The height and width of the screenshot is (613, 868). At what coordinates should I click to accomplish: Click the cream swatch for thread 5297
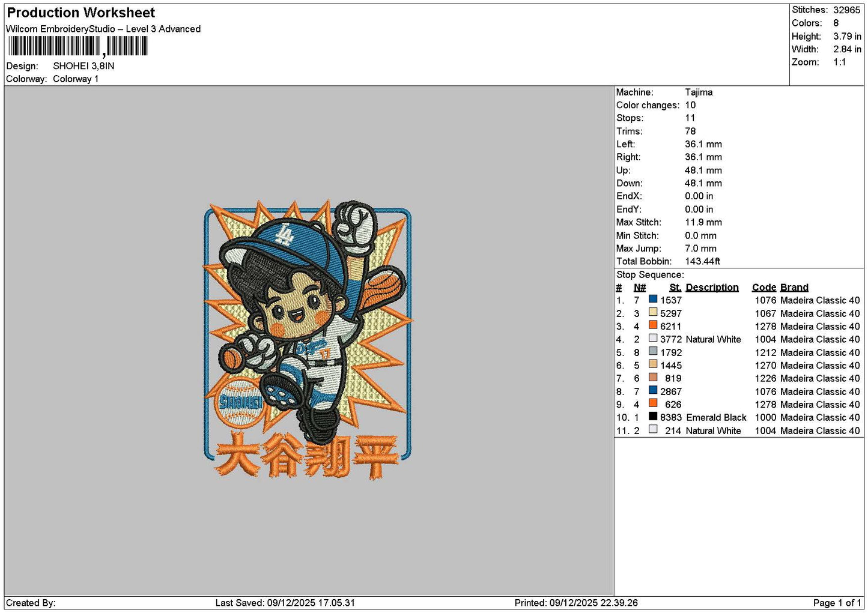[x=653, y=312]
